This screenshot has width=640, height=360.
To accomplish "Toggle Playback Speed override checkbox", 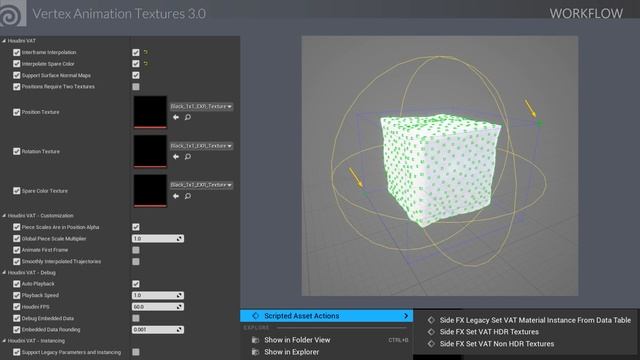I will [17, 295].
